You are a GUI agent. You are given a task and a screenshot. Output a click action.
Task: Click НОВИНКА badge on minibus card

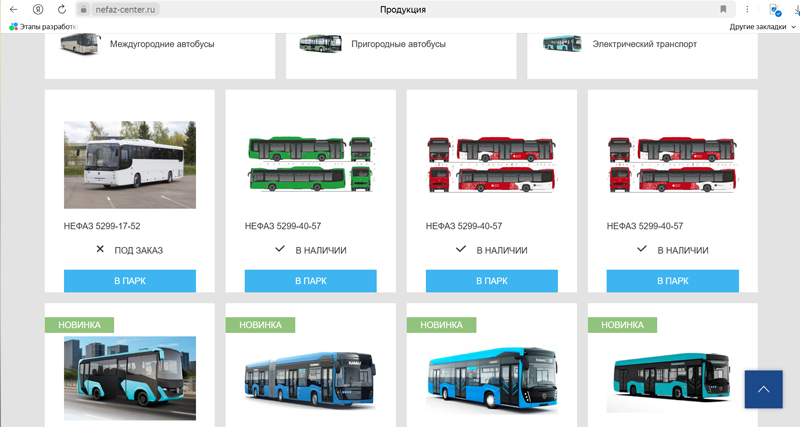click(x=79, y=325)
